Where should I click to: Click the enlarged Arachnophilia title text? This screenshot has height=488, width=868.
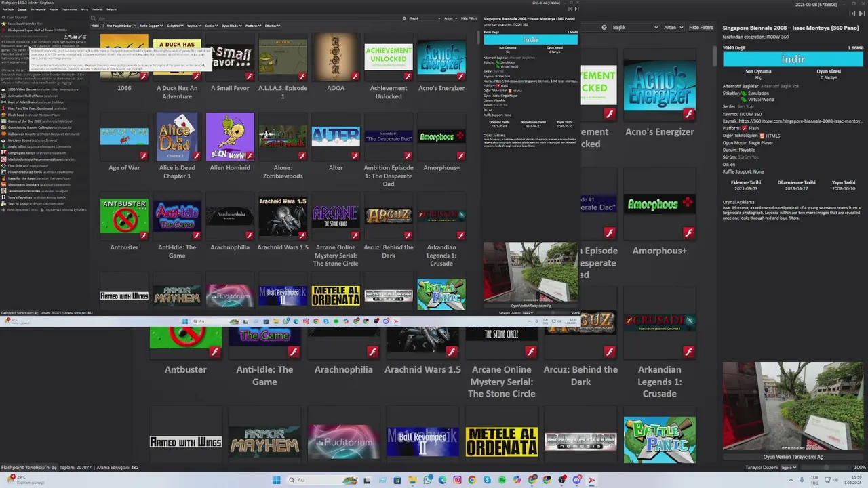343,369
